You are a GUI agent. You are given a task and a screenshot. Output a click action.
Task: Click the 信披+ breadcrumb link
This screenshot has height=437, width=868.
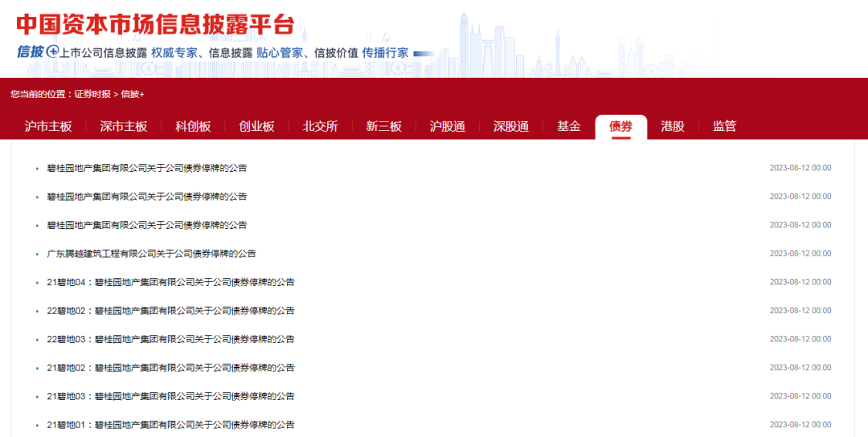point(133,94)
